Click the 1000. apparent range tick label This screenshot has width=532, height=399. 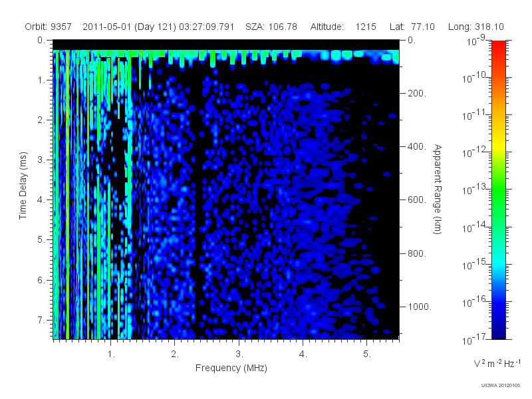click(x=420, y=307)
